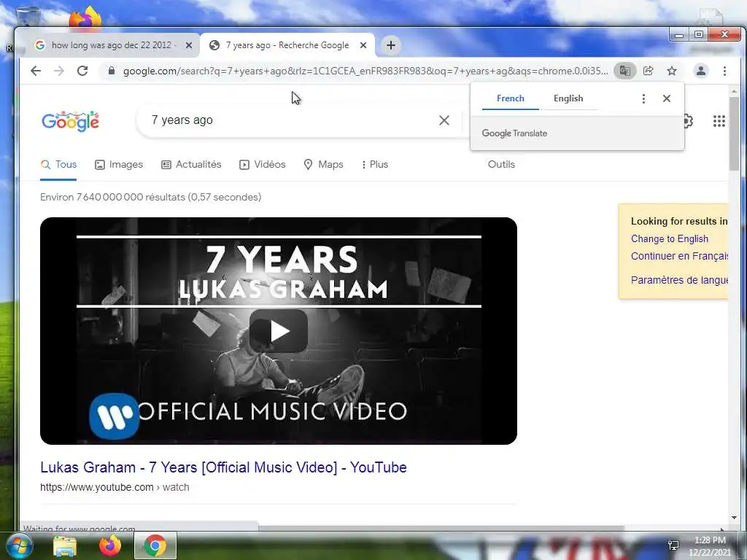Click the scroll down arrow of the page

click(734, 518)
